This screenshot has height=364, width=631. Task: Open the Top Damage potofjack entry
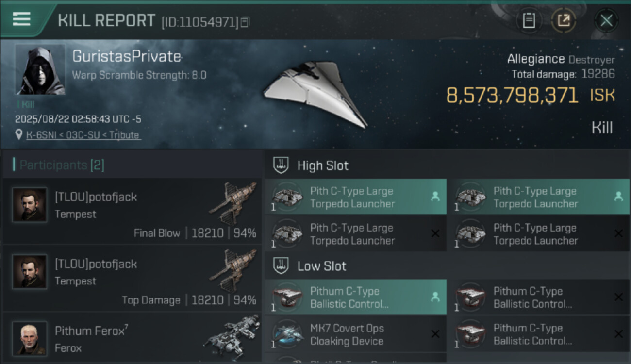(132, 279)
